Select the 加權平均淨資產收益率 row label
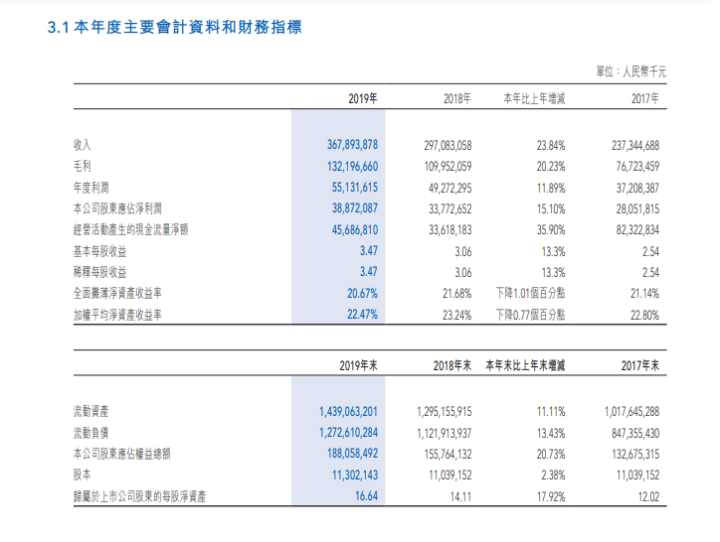Viewport: 720px width, 542px height. tap(118, 315)
